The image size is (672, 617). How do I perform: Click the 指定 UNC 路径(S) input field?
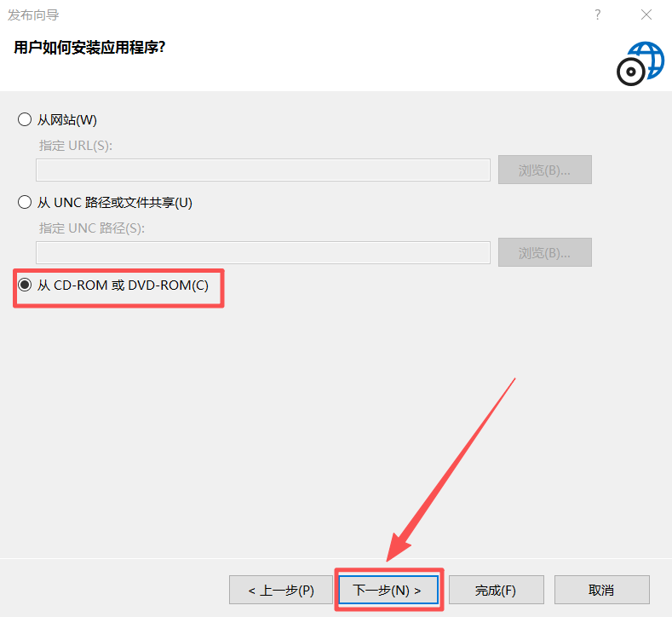point(262,252)
